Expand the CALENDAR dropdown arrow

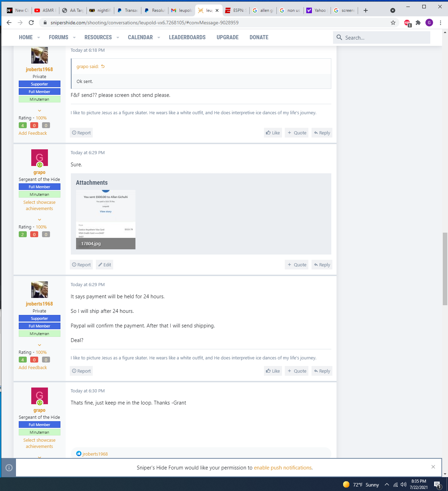(159, 38)
